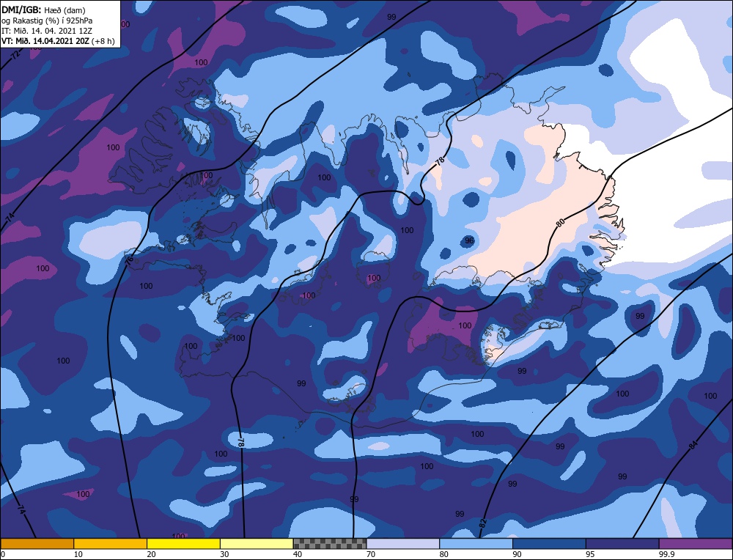The width and height of the screenshot is (733, 560).
Task: Select the "og Rakastig (%) í 925hPa" line
Action: 47,21
